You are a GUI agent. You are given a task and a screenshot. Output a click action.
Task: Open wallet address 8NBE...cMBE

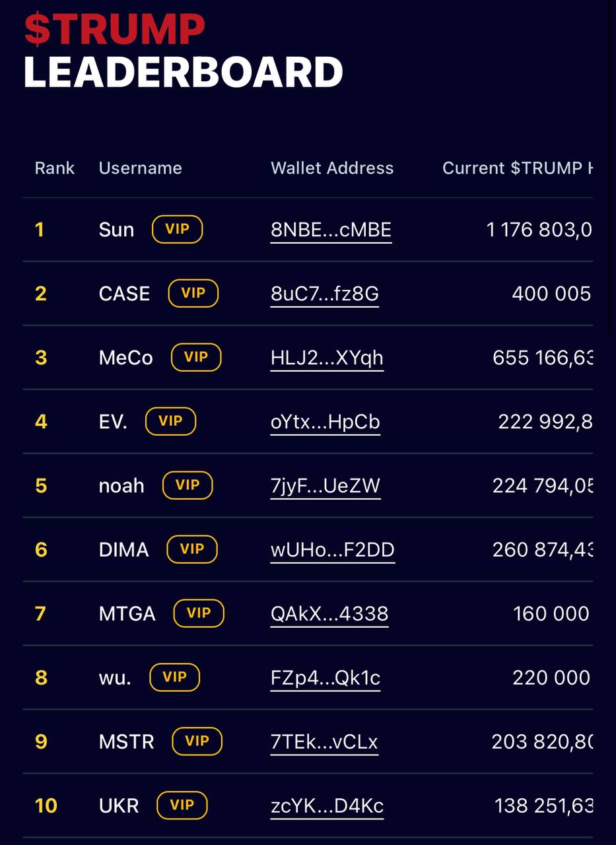[331, 230]
